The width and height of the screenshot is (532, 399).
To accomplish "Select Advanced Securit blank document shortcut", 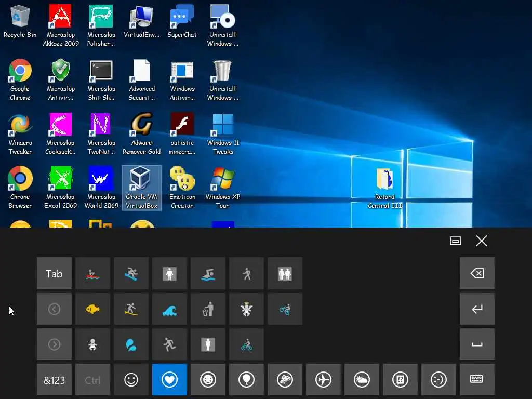I will (x=141, y=79).
